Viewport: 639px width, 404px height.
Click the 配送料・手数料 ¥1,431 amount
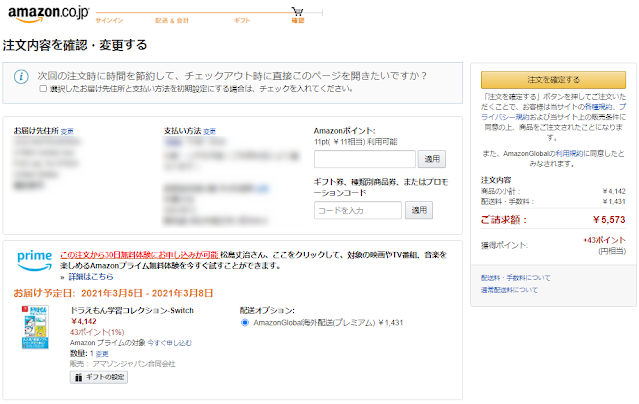[614, 201]
